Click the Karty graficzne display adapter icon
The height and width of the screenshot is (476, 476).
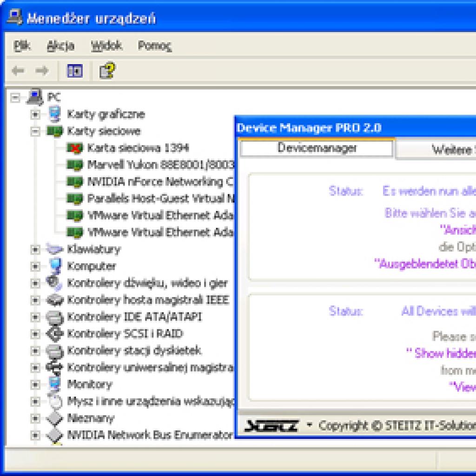pyautogui.click(x=55, y=114)
